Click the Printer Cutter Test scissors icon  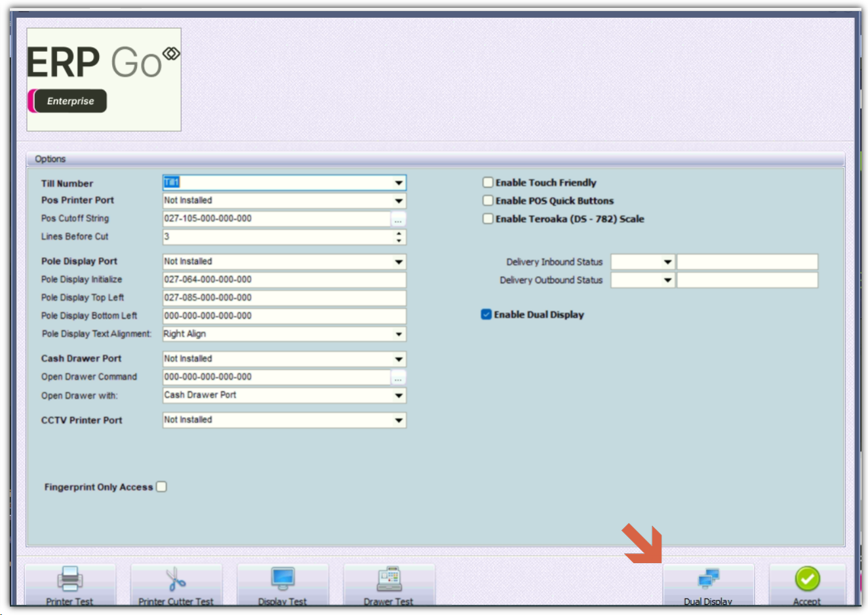click(176, 580)
